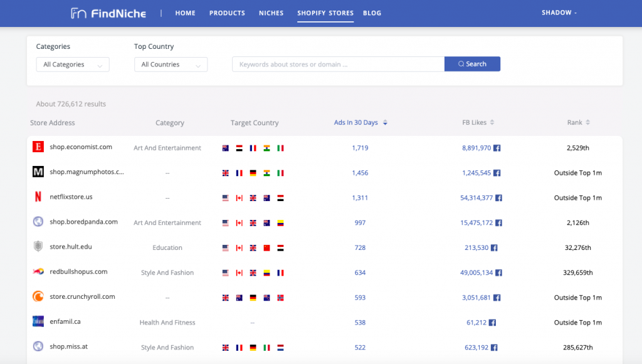
Task: Open netflixstore.us store link
Action: (71, 197)
